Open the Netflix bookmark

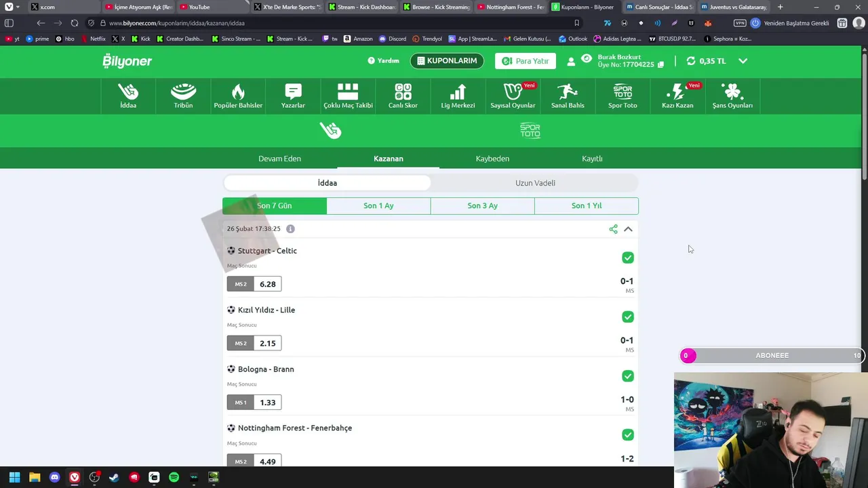(x=93, y=39)
